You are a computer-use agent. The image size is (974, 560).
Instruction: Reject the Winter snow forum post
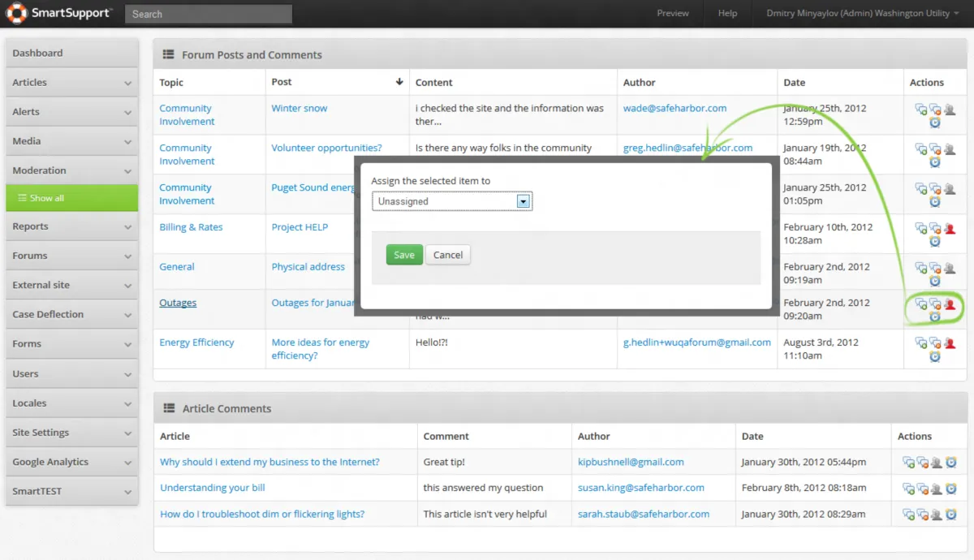(935, 110)
